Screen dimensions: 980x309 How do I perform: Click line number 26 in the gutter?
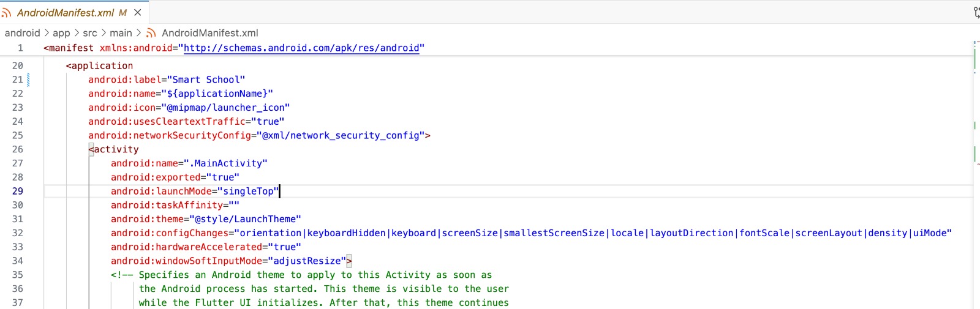pos(18,149)
